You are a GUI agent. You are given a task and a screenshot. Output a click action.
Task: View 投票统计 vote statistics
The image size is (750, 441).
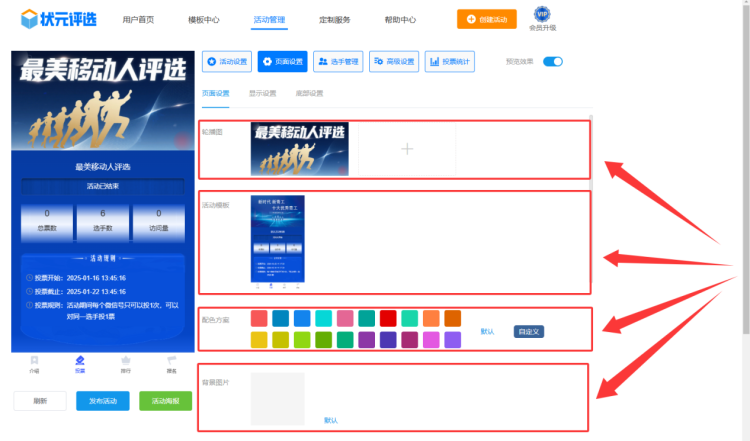pyautogui.click(x=450, y=61)
